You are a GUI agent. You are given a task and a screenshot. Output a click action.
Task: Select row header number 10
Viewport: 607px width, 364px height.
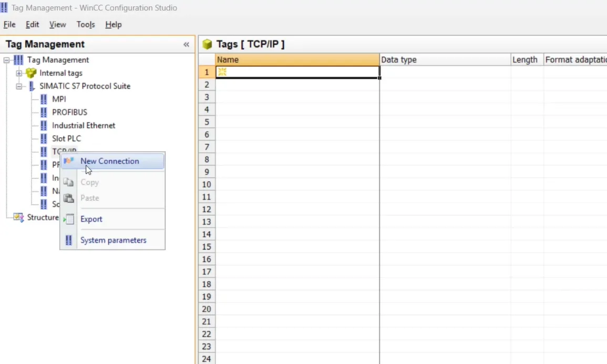(x=207, y=184)
